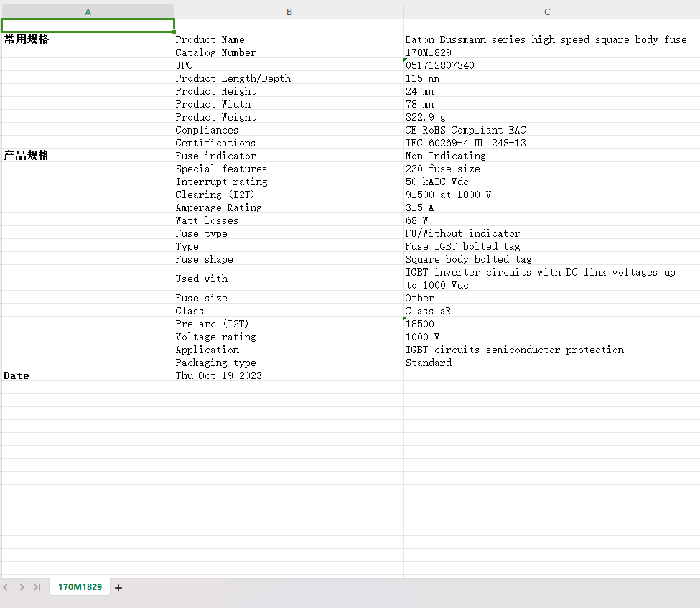Screen dimensions: 700x608
Task: Select the 'Pre arc (I2T)' cell
Action: (289, 324)
